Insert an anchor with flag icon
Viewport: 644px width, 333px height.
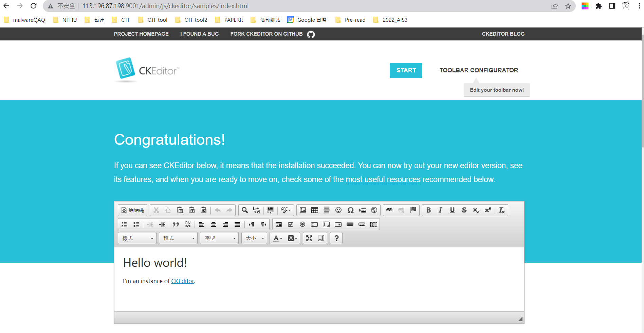pyautogui.click(x=413, y=210)
